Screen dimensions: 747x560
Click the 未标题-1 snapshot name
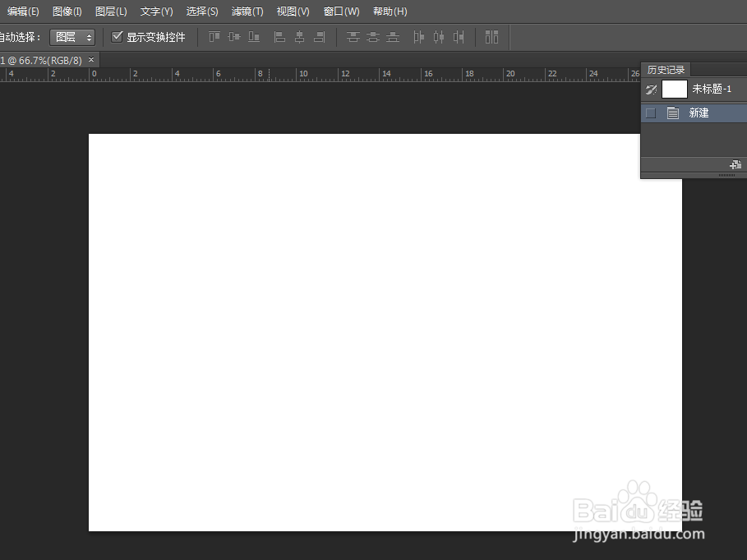point(712,89)
